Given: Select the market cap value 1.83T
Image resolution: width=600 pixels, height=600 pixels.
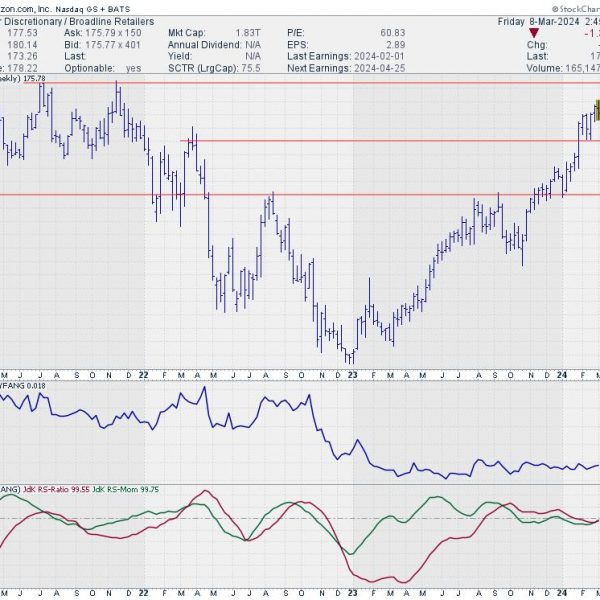Looking at the screenshot, I should pos(248,33).
